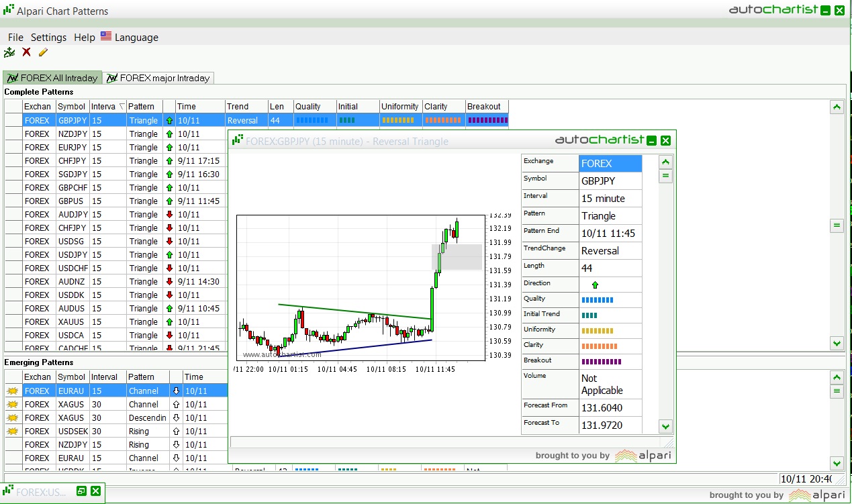Close the minimized FOREX:US... window
The image size is (852, 504).
click(x=95, y=491)
